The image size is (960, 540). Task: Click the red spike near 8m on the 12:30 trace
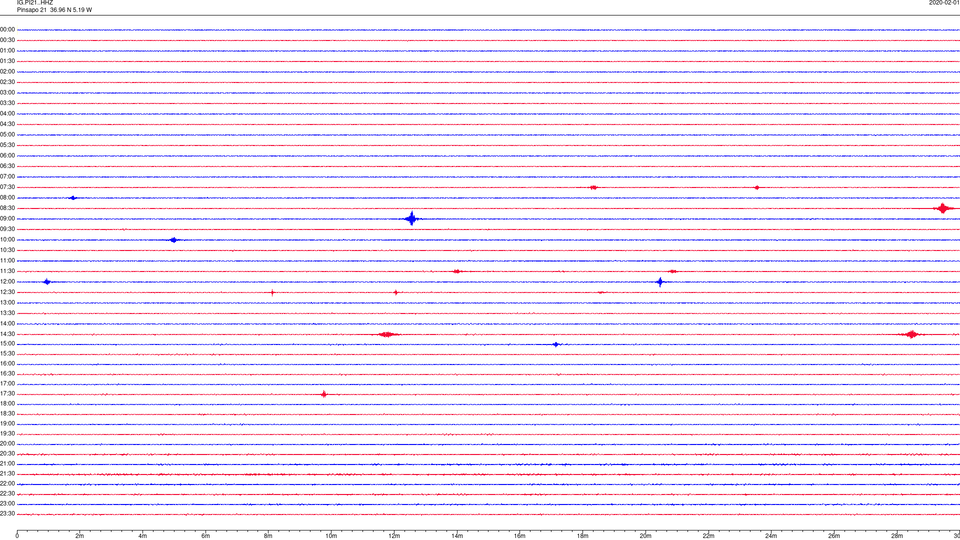click(272, 293)
